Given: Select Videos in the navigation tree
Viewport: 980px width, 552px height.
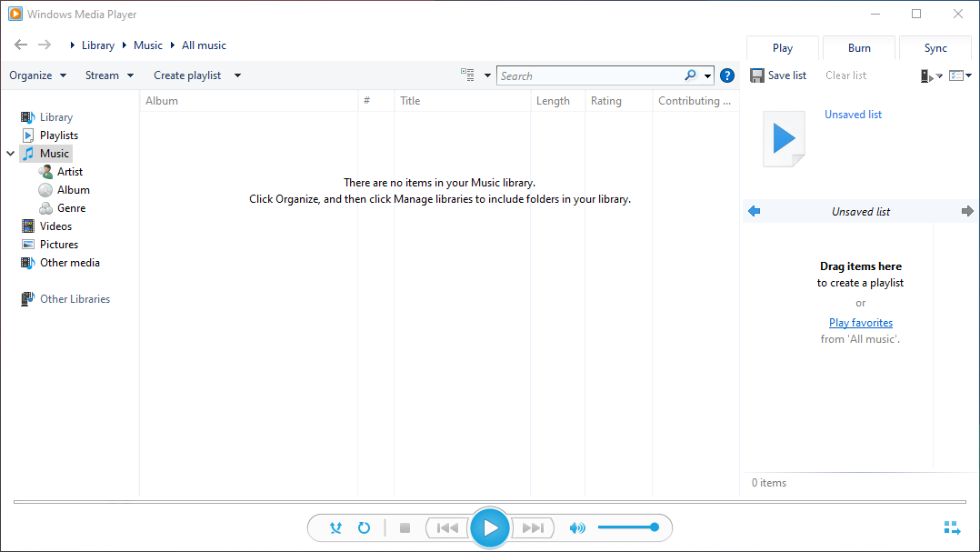Looking at the screenshot, I should point(47,226).
